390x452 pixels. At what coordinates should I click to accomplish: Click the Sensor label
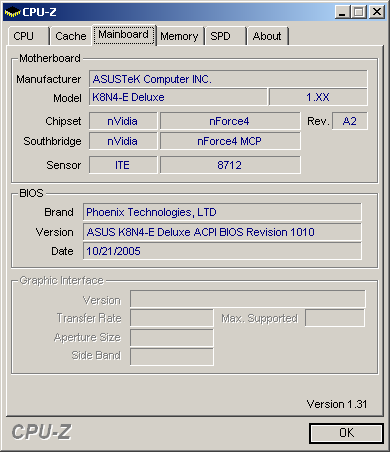pos(64,165)
